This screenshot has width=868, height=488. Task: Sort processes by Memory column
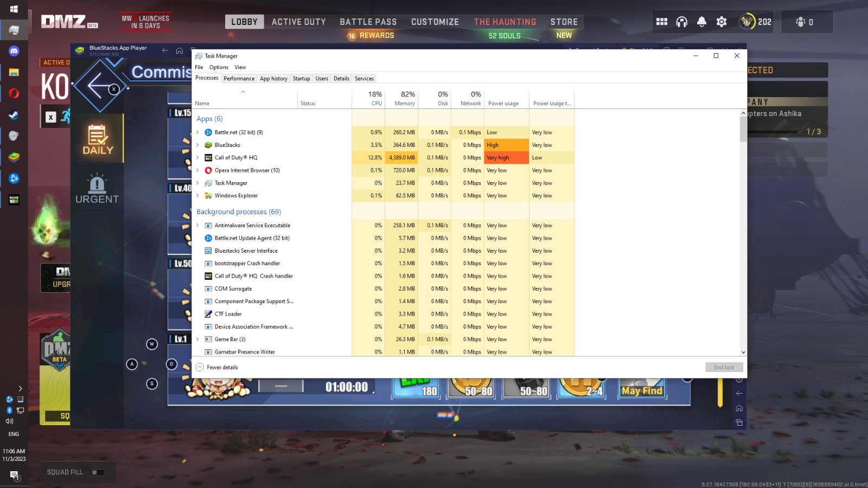404,99
